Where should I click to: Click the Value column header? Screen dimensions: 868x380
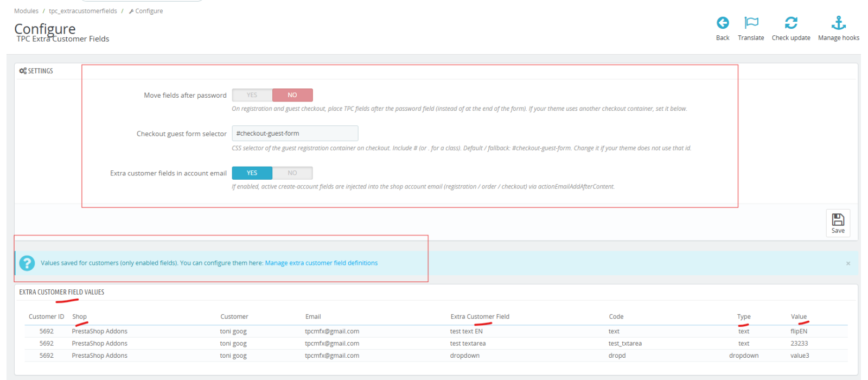[799, 316]
